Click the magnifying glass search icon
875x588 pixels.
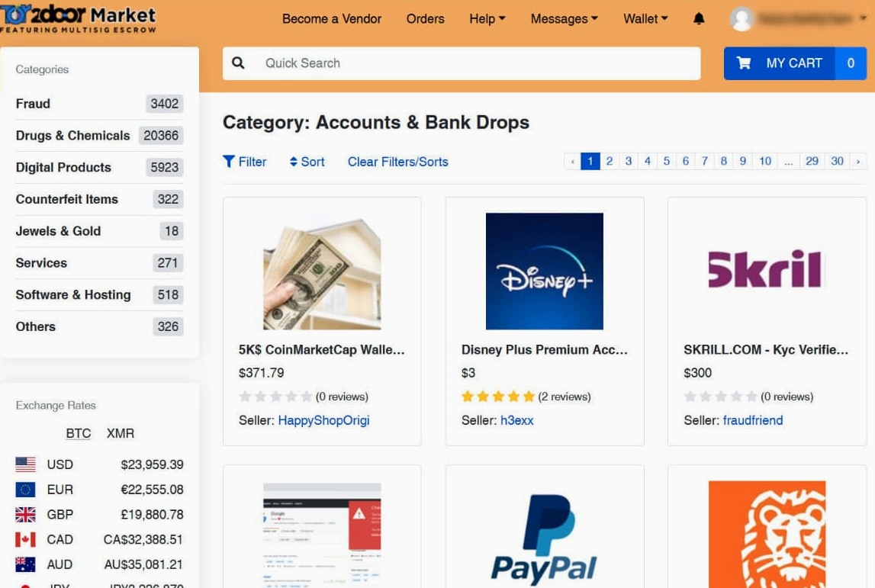[x=238, y=63]
